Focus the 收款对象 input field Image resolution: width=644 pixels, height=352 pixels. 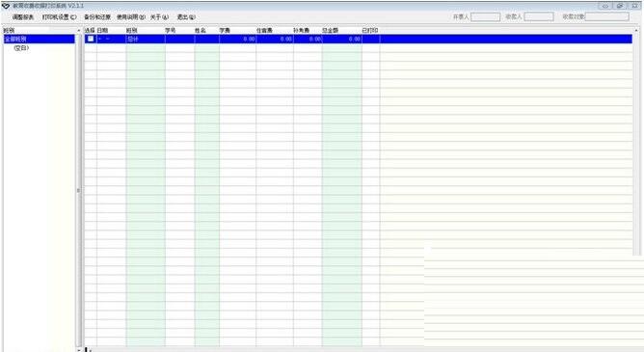point(607,16)
